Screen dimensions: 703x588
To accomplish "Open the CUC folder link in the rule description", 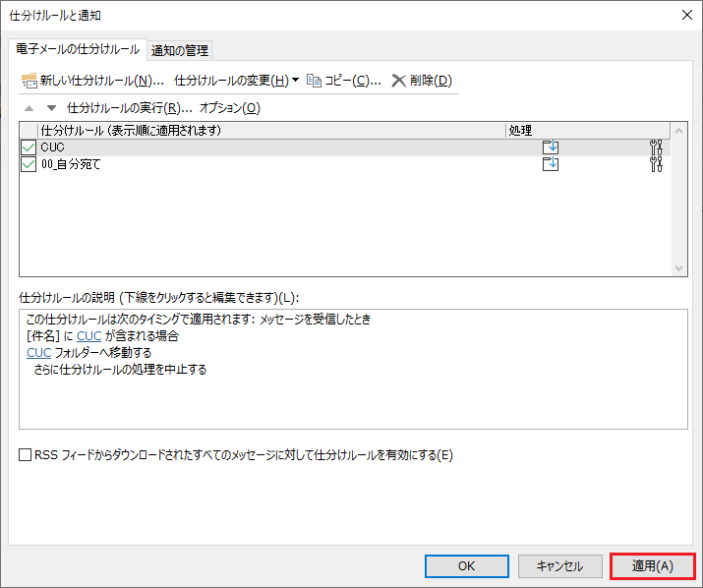I will point(38,352).
